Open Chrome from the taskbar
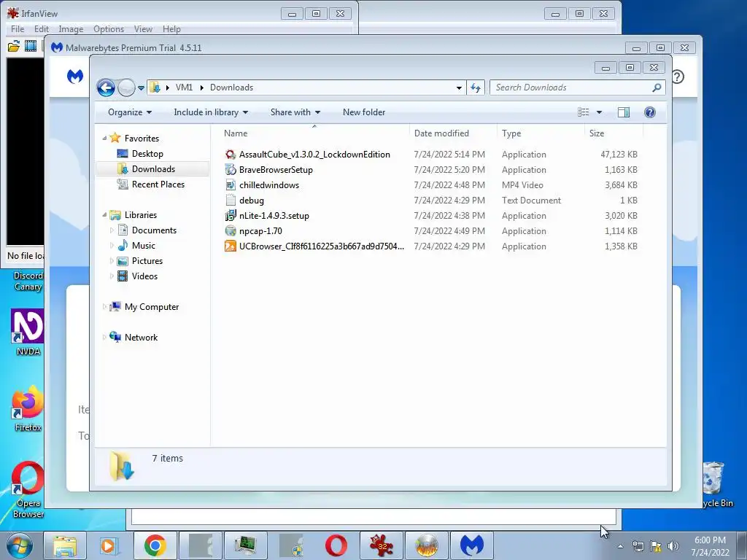This screenshot has height=560, width=747. tap(155, 545)
